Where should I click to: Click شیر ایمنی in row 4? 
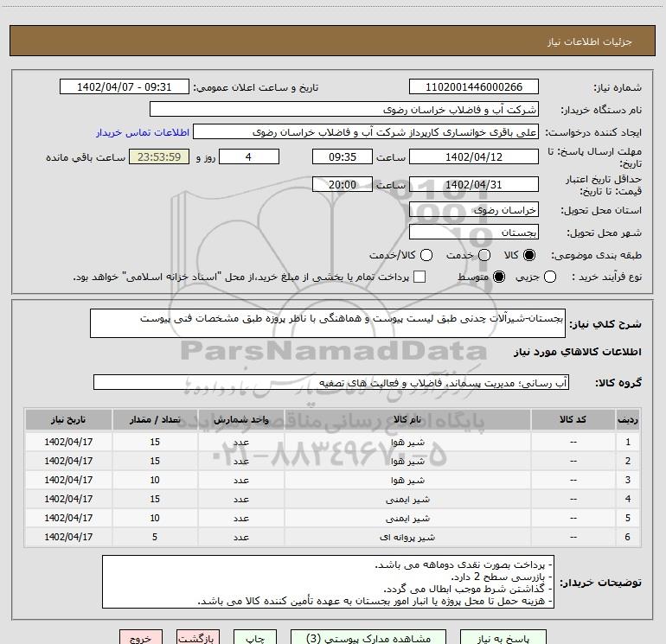pos(407,500)
